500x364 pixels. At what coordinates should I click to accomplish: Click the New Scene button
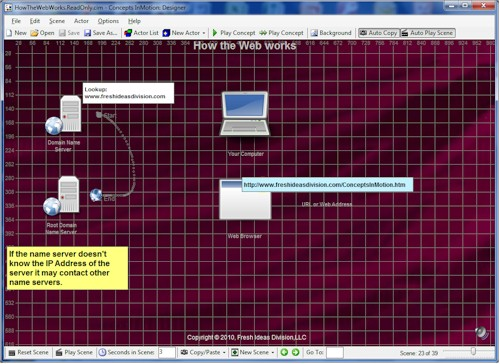click(x=250, y=352)
